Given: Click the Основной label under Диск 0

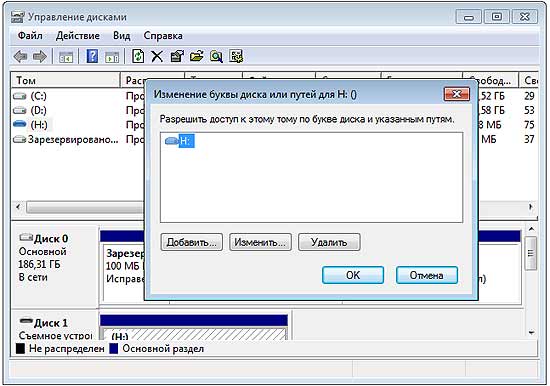Looking at the screenshot, I should click(x=42, y=251).
